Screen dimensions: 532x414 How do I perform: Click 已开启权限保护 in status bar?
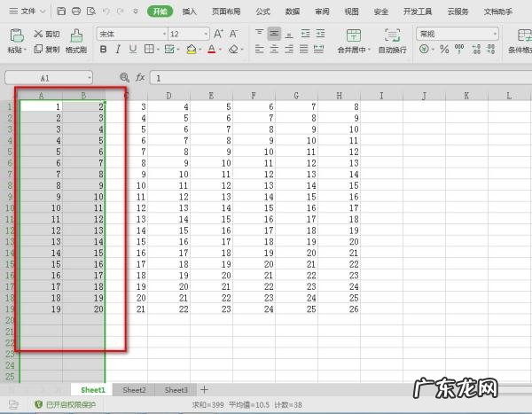coord(66,404)
